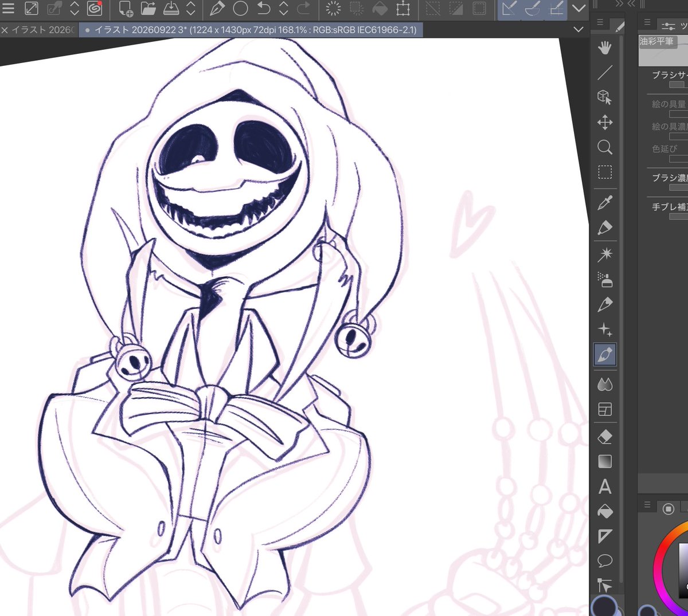This screenshot has width=688, height=616.
Task: Activate the transform scale/rotate icon
Action: click(x=403, y=9)
